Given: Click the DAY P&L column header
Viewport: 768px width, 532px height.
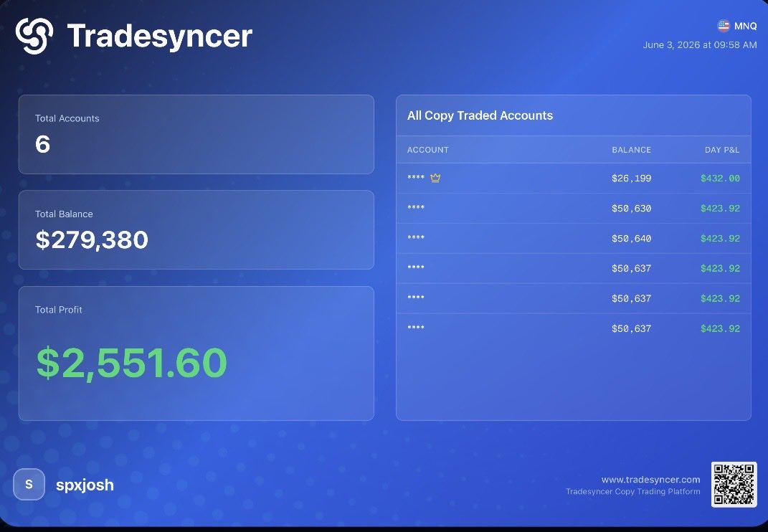Looking at the screenshot, I should [722, 150].
